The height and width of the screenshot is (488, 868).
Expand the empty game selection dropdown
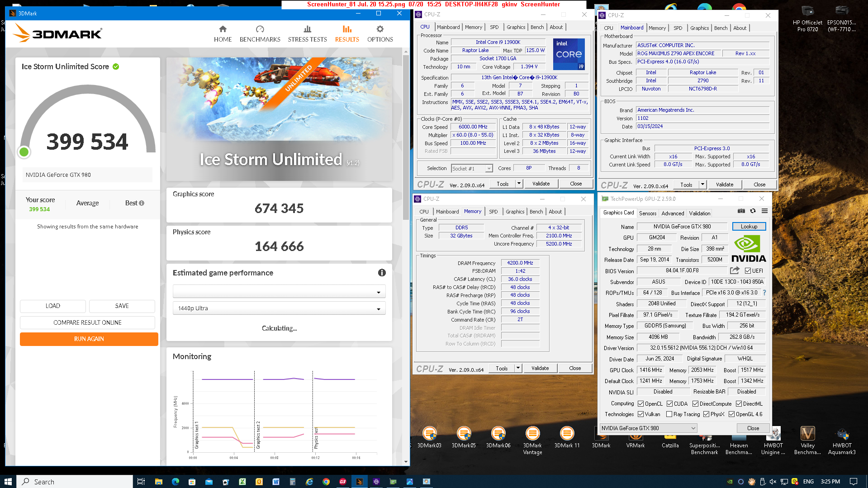[x=279, y=292]
